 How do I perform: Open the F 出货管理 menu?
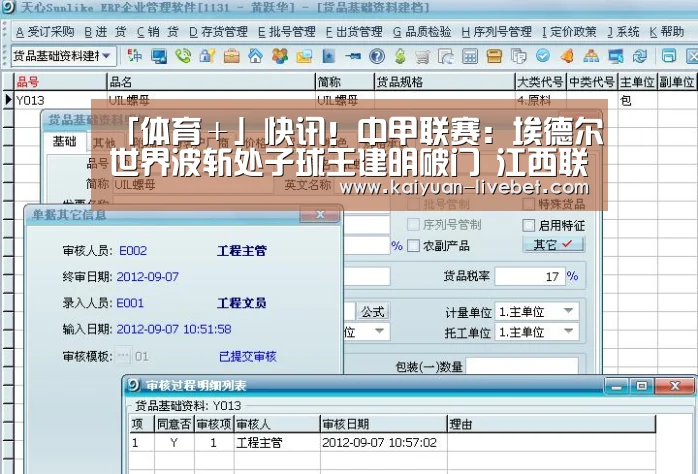(354, 32)
